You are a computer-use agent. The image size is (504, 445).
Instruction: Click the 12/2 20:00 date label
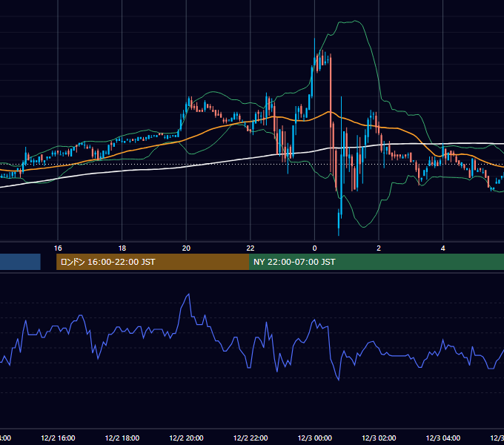tap(186, 438)
